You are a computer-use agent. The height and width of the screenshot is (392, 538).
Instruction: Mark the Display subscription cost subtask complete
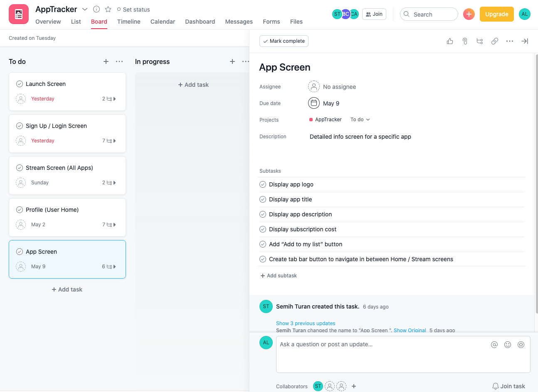pyautogui.click(x=262, y=229)
